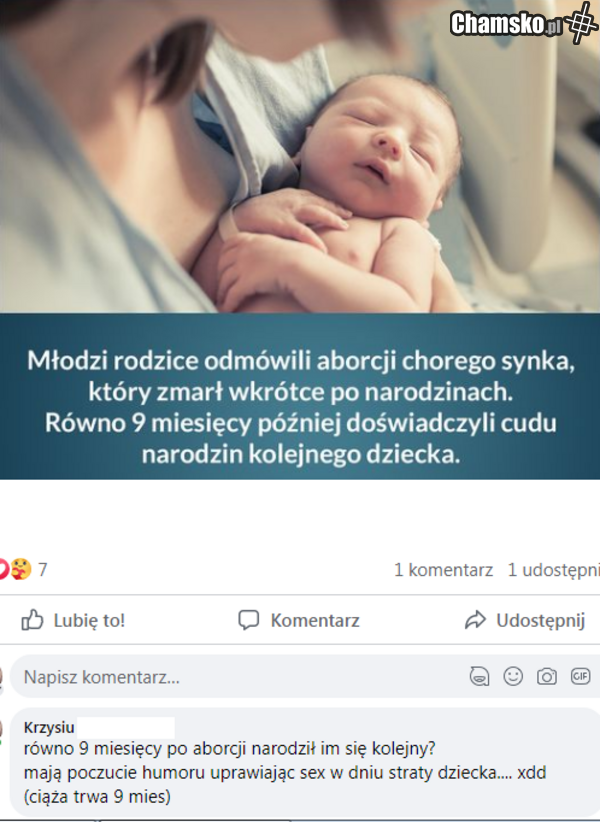
Task: Share the post via 'Udostępnij' arrow
Action: point(525,620)
